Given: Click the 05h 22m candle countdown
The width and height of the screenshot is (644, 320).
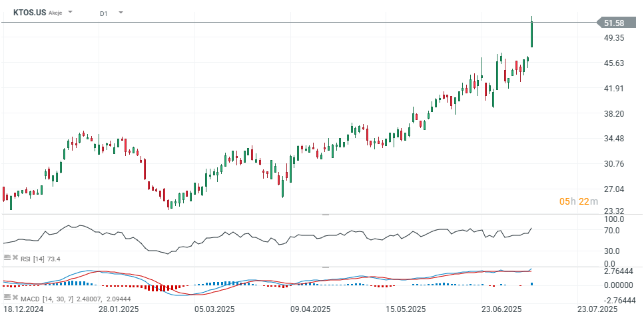Looking at the screenshot, I should click(x=579, y=201).
